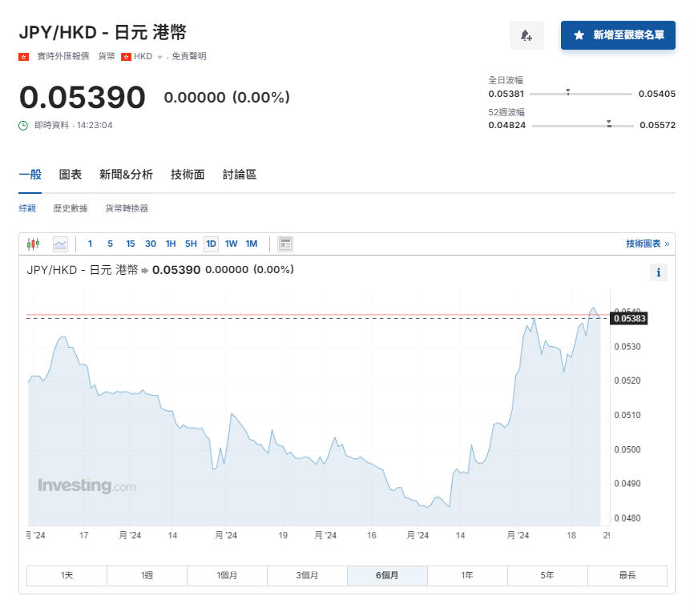Switch to the 技術面 tab
This screenshot has height=616, width=690.
187,174
